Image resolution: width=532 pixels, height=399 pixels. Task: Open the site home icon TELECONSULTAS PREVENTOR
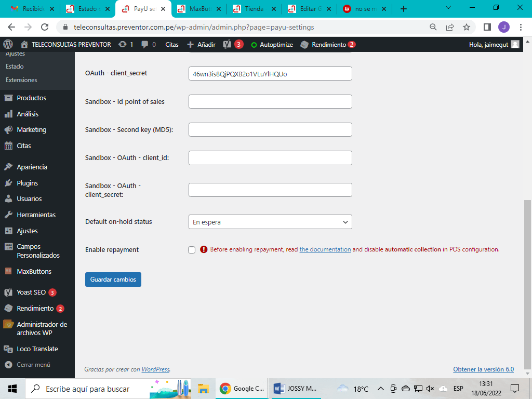[x=24, y=45]
